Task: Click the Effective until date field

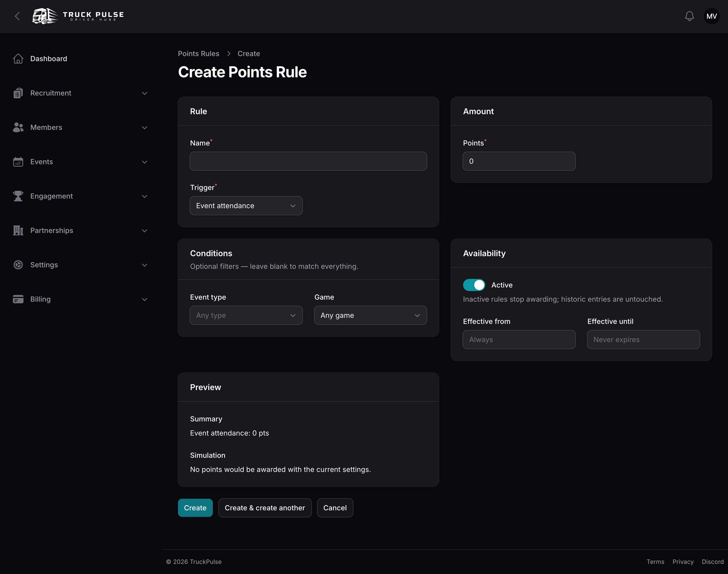Action: click(x=643, y=340)
